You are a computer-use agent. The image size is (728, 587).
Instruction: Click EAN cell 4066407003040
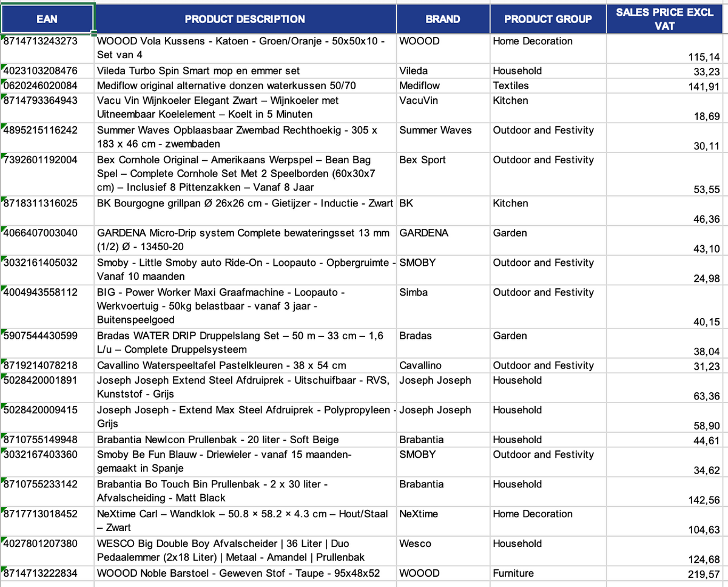tap(47, 240)
